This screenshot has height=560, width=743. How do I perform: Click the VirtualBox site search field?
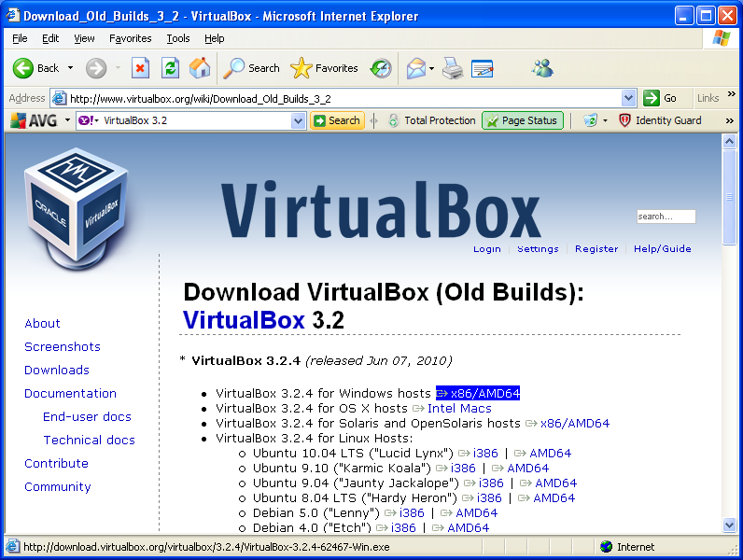(x=666, y=217)
